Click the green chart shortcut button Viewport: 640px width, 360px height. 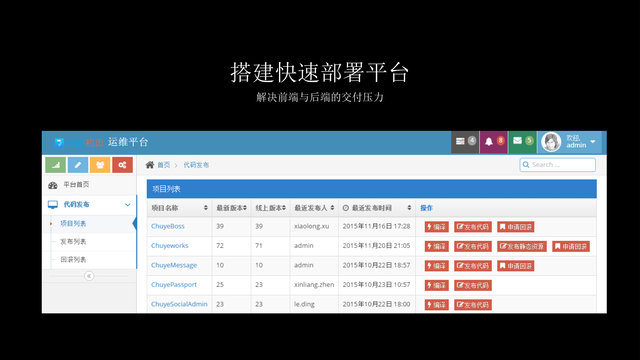pyautogui.click(x=56, y=165)
